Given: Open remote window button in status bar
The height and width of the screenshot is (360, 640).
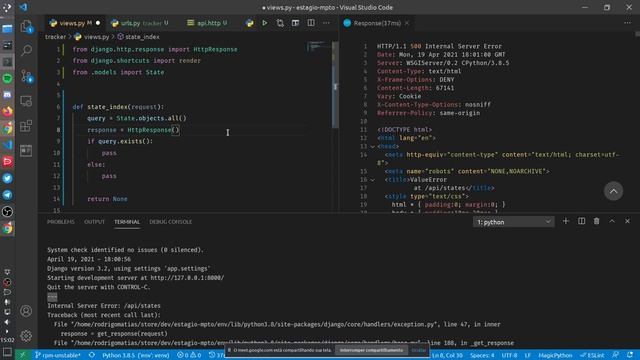Looking at the screenshot, I should (22, 355).
